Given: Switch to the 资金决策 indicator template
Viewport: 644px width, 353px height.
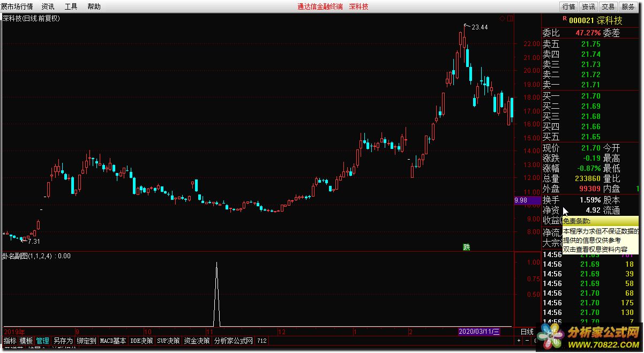Looking at the screenshot, I should point(197,341).
